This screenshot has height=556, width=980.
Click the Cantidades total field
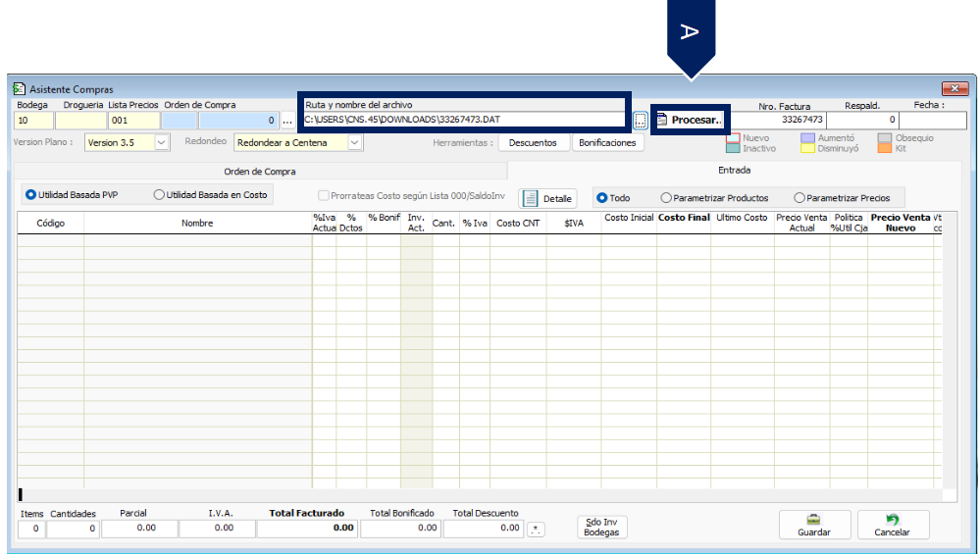pyautogui.click(x=73, y=530)
